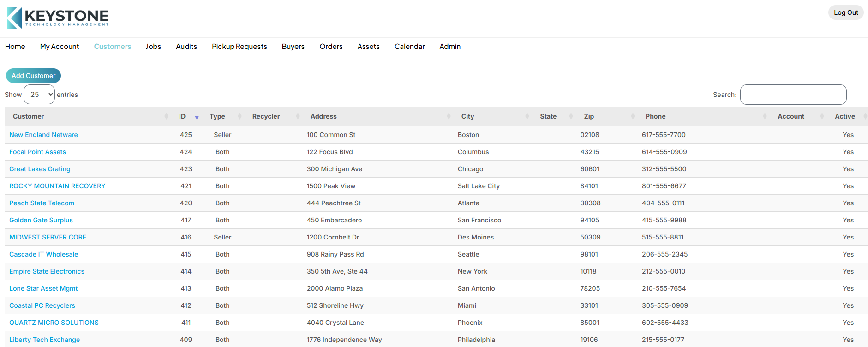Image resolution: width=868 pixels, height=347 pixels.
Task: Open the Show entries count dropdown
Action: [x=39, y=95]
